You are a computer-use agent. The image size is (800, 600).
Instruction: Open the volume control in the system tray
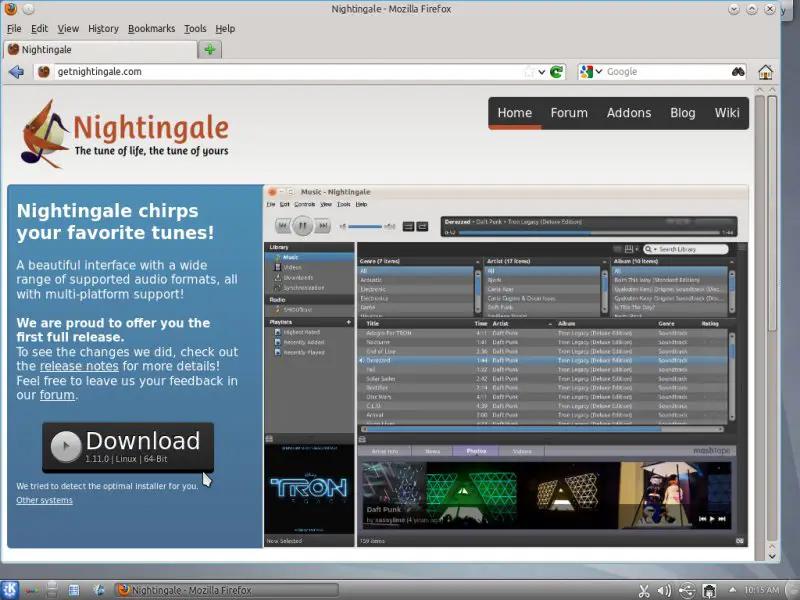pos(664,591)
